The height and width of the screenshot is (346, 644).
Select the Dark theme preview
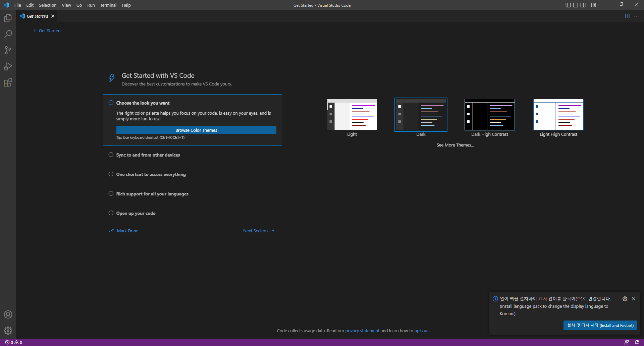click(x=421, y=115)
